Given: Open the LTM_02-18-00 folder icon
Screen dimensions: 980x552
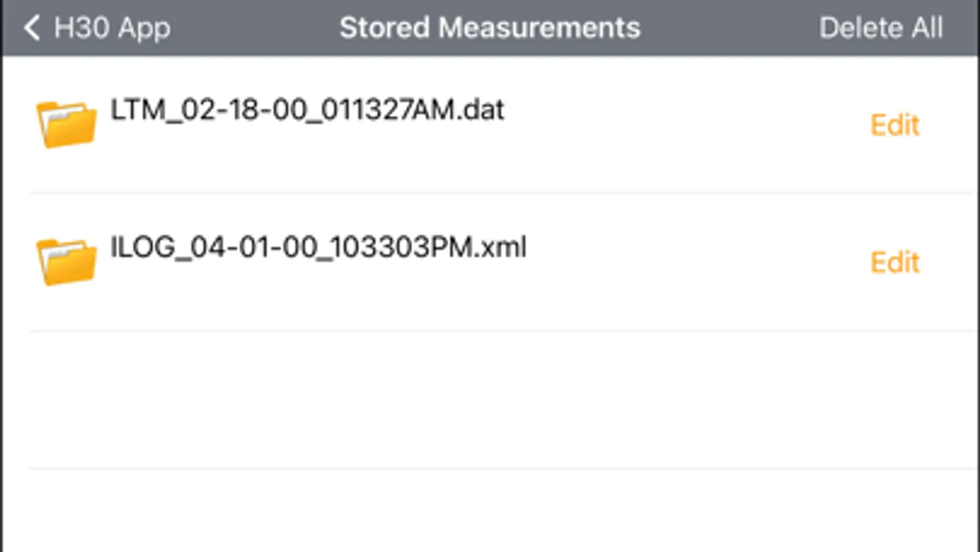Looking at the screenshot, I should click(x=66, y=125).
